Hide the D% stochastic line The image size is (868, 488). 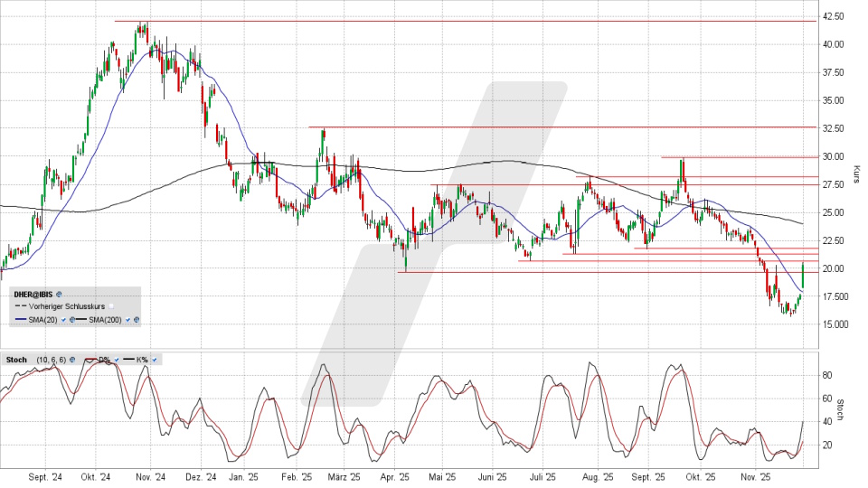[115, 360]
